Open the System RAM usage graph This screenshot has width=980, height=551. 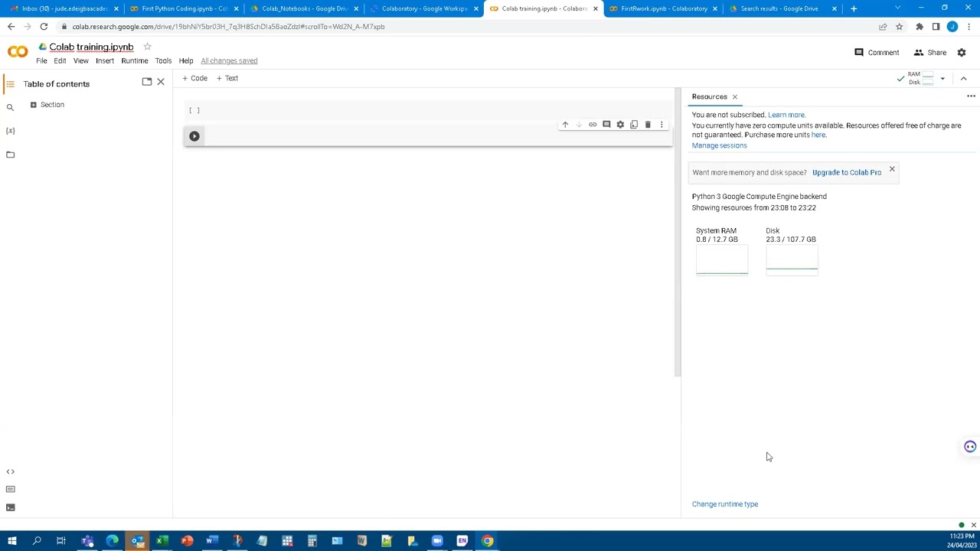coord(722,260)
